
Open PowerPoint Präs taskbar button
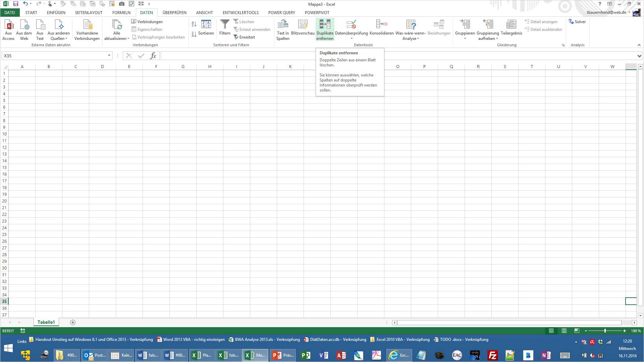tap(282, 355)
